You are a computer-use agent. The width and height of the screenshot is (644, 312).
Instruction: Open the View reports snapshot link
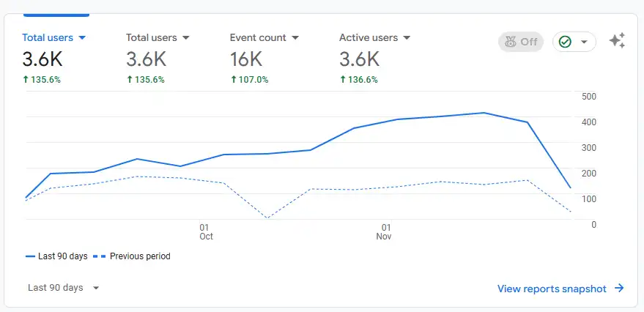pos(552,289)
